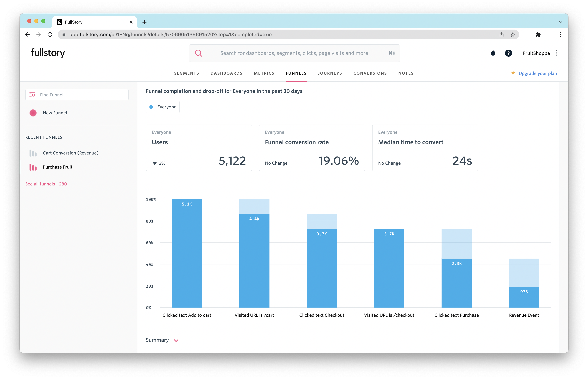Click the pink search magnifier icon
Screen dimensions: 588x379
coord(198,53)
